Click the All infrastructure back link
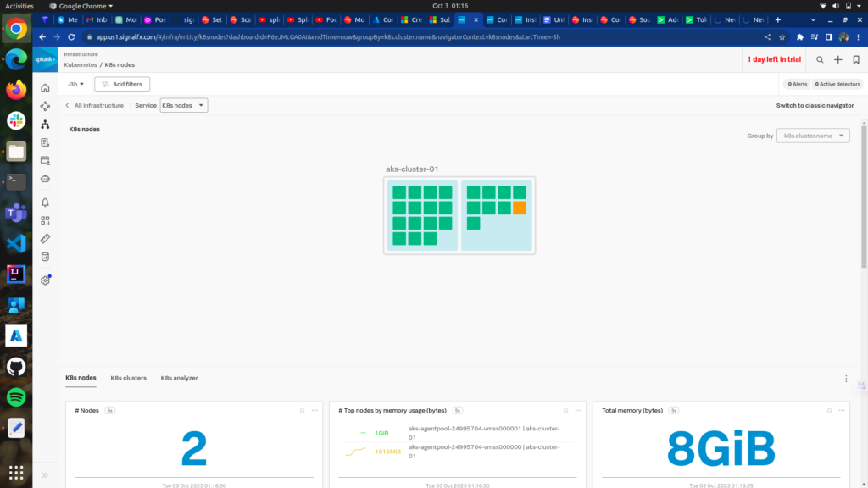The width and height of the screenshot is (868, 488). pos(95,105)
